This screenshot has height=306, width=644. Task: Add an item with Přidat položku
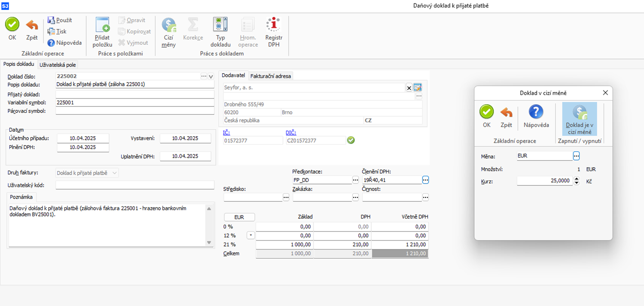[x=103, y=32]
